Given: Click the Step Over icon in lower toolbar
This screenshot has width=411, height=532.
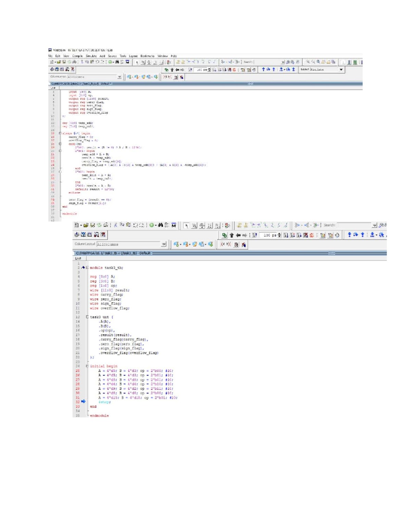Looking at the screenshot, I should coord(356,235).
